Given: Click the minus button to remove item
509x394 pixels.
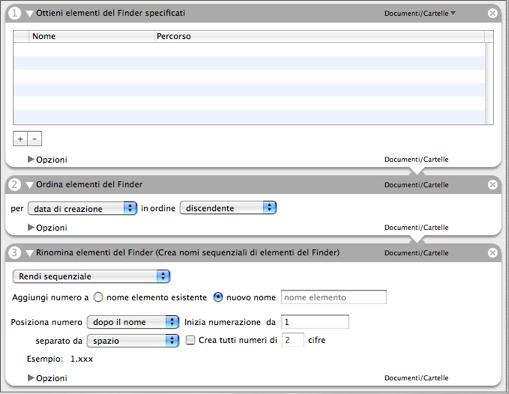Looking at the screenshot, I should [35, 139].
